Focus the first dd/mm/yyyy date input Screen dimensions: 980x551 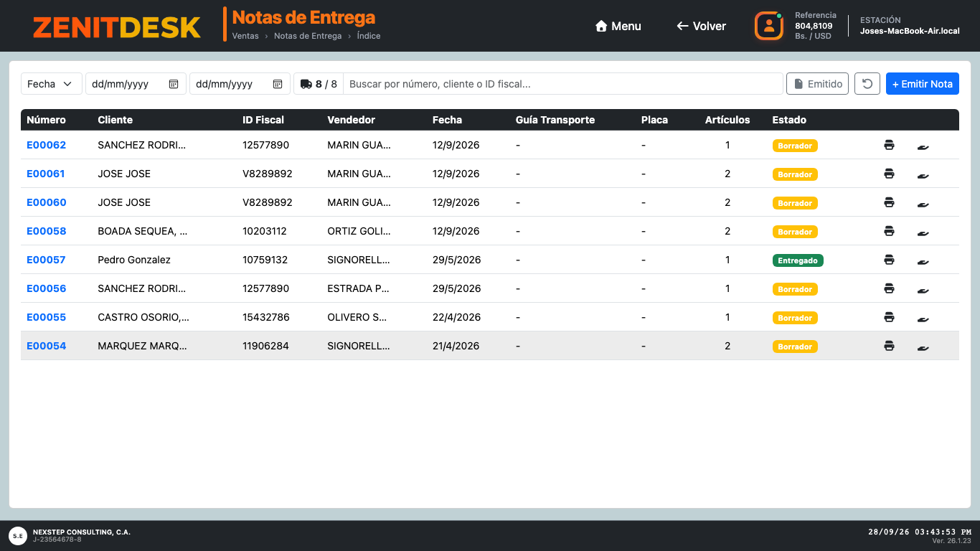[136, 84]
